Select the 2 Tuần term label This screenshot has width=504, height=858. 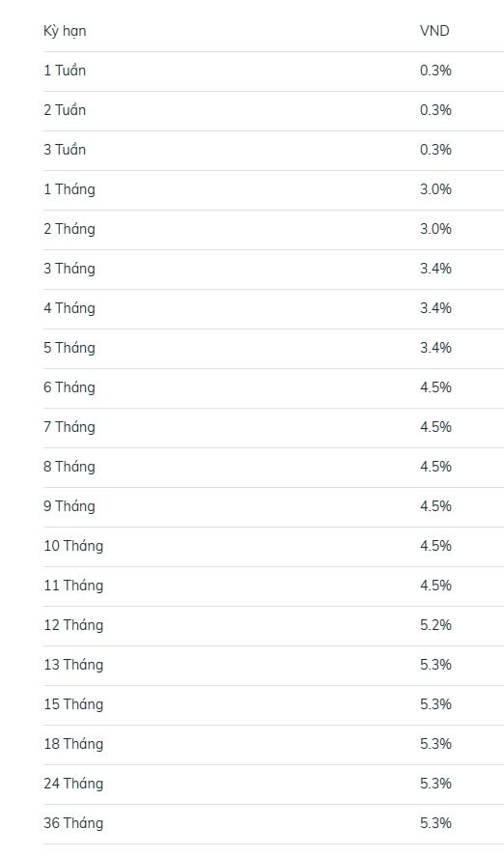click(x=65, y=110)
